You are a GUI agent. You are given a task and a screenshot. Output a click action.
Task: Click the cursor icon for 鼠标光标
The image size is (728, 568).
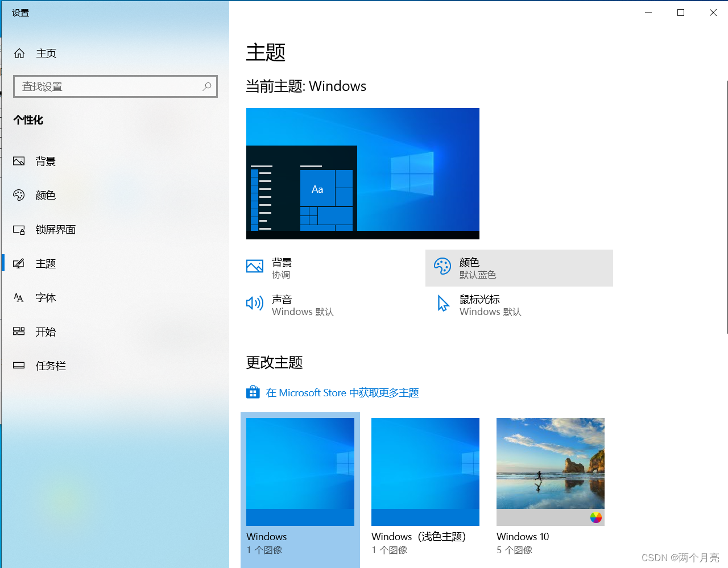[443, 304]
